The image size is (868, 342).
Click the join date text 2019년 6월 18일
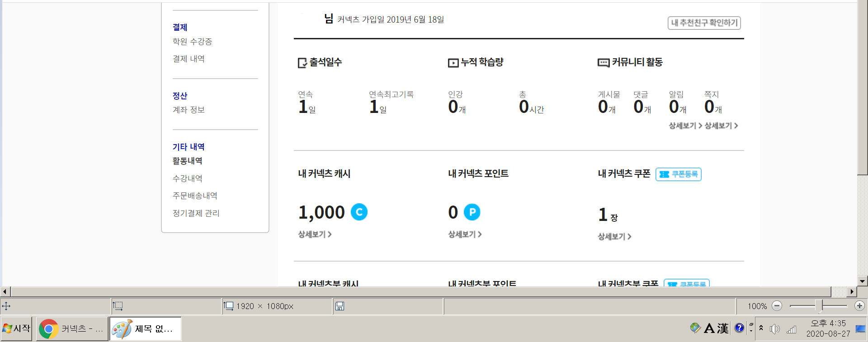415,19
